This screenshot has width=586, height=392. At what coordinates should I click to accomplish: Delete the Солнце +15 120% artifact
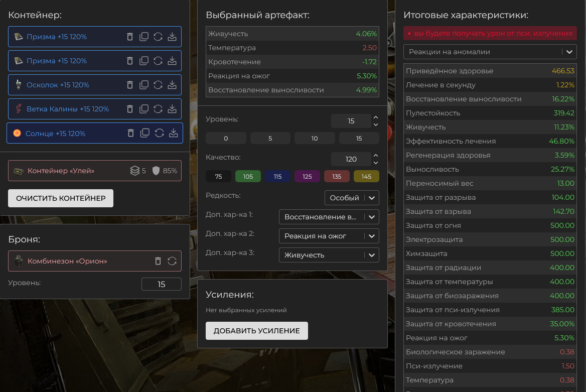pyautogui.click(x=130, y=133)
